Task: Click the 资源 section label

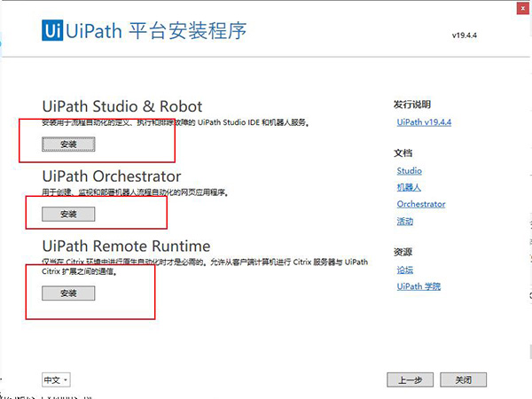Action: (x=403, y=252)
